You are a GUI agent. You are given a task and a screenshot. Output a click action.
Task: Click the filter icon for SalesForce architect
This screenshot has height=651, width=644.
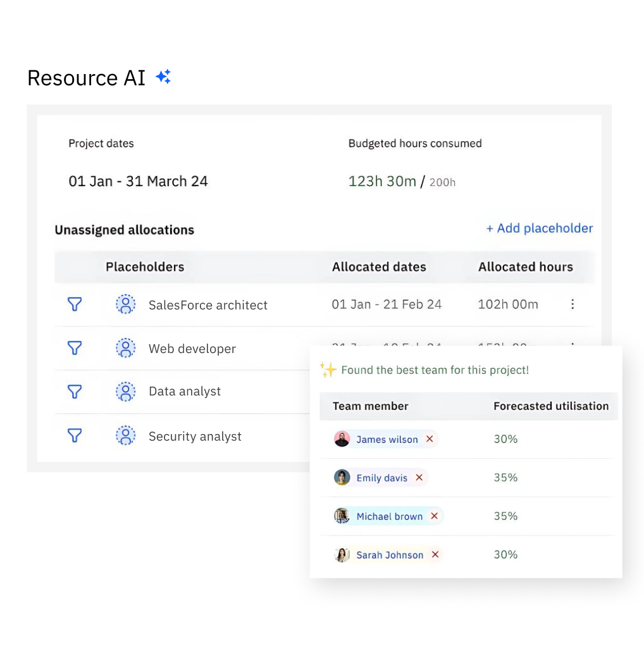[x=75, y=304]
